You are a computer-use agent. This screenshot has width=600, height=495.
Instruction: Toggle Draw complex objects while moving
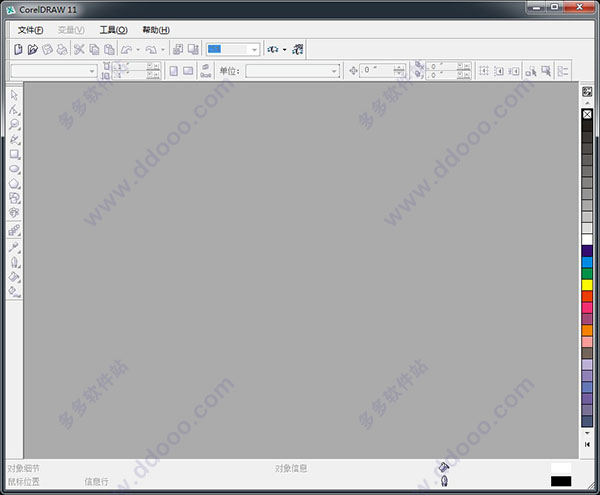(531, 71)
